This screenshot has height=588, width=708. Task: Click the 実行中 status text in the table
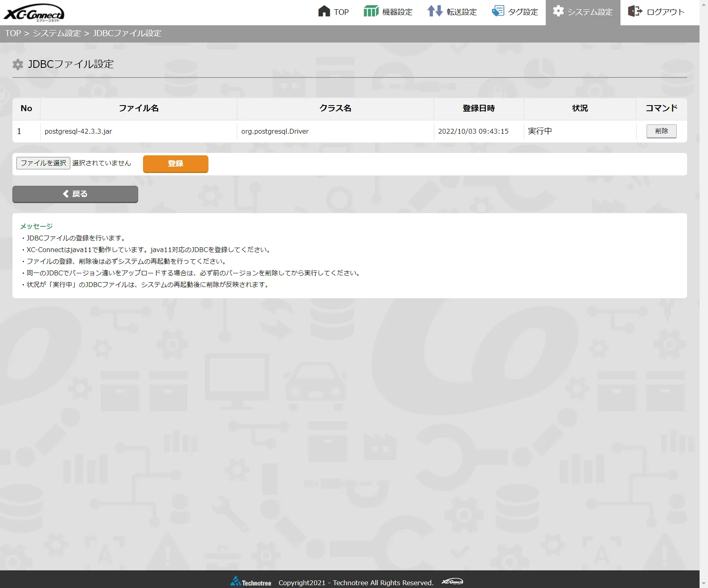coord(540,131)
